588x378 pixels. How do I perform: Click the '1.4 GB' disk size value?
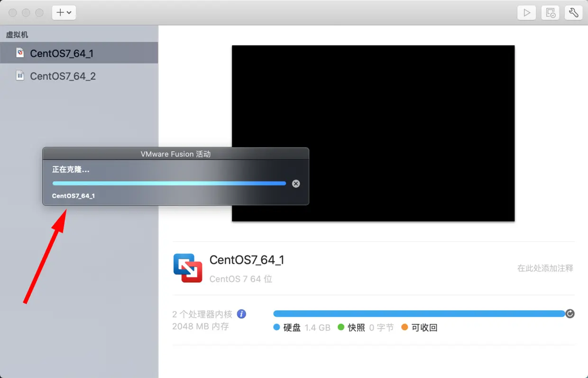317,328
